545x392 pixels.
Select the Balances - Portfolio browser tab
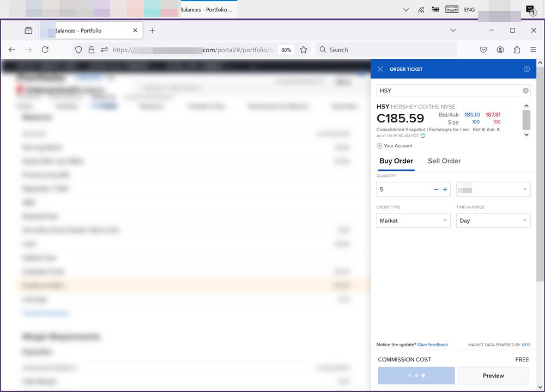pyautogui.click(x=91, y=30)
